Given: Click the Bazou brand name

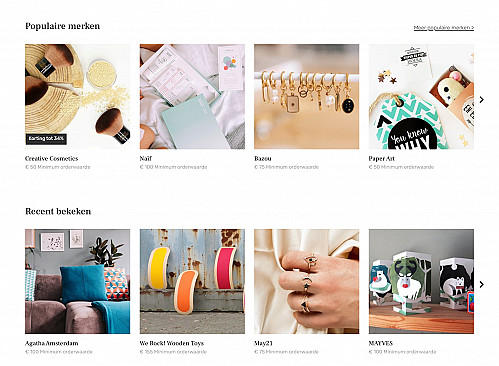Looking at the screenshot, I should pyautogui.click(x=263, y=158).
